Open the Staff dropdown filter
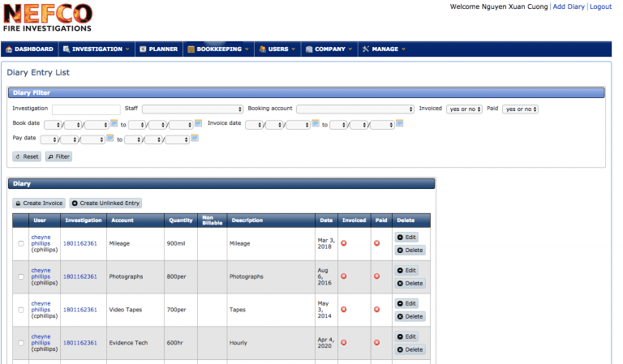 (x=193, y=109)
